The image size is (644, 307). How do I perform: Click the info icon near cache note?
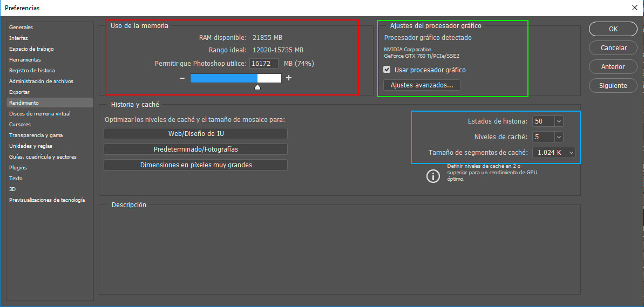[x=433, y=176]
